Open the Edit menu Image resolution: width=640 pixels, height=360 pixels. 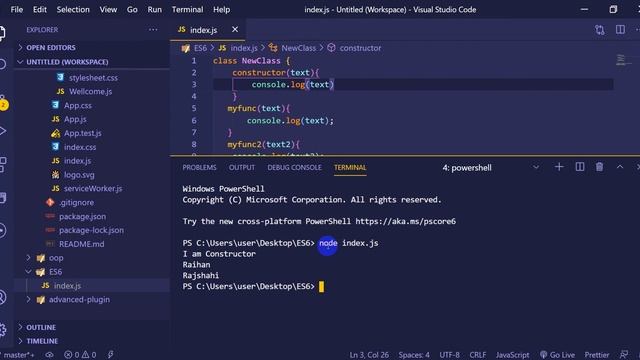pyautogui.click(x=40, y=9)
